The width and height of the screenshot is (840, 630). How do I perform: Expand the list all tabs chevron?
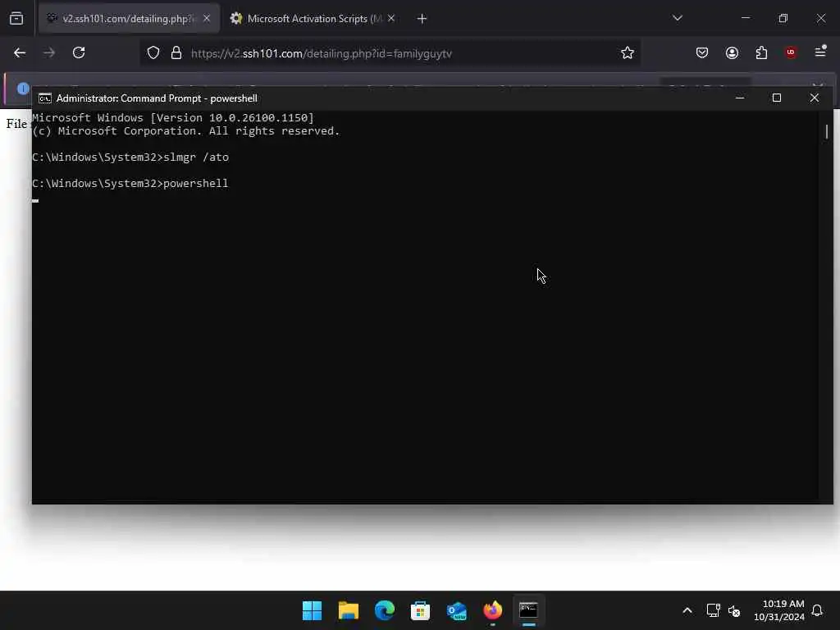coord(677,18)
